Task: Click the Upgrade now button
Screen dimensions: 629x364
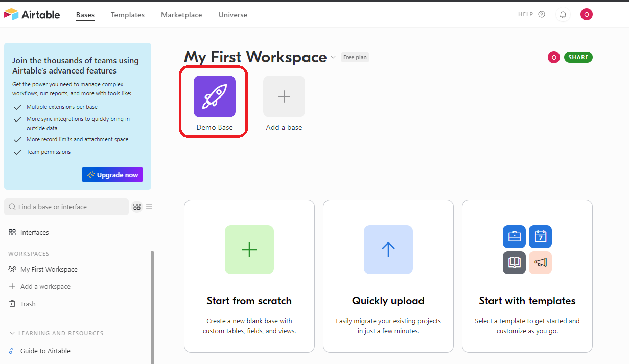Action: (x=112, y=175)
